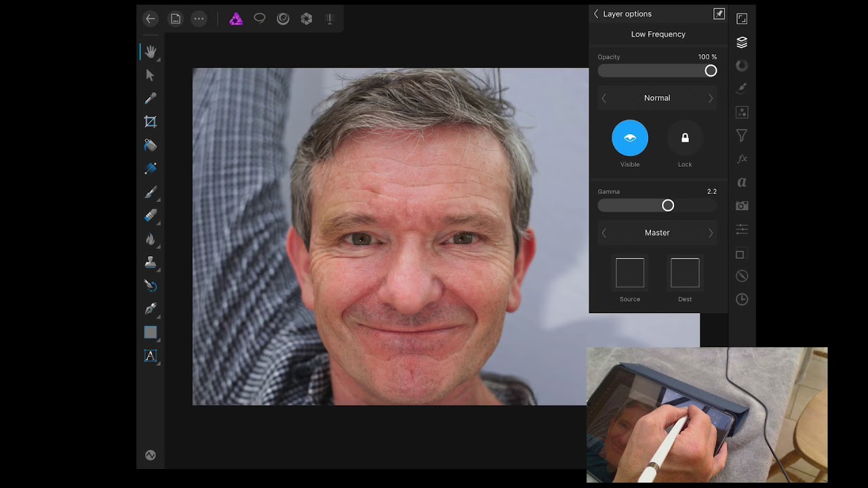Select the Burn Brush flame tool
The image size is (868, 488).
(x=151, y=239)
